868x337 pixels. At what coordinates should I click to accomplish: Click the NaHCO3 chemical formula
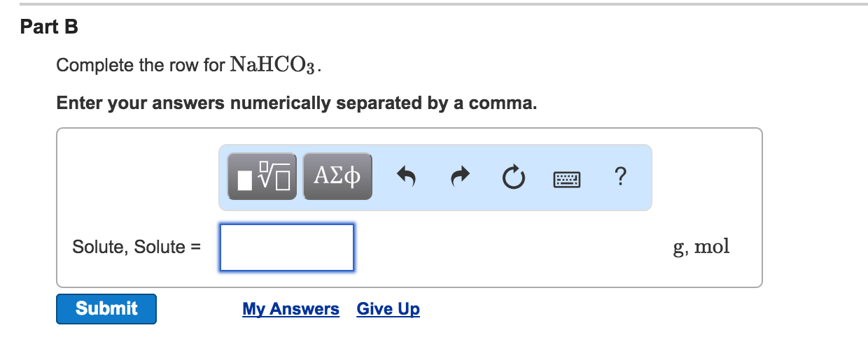[274, 66]
